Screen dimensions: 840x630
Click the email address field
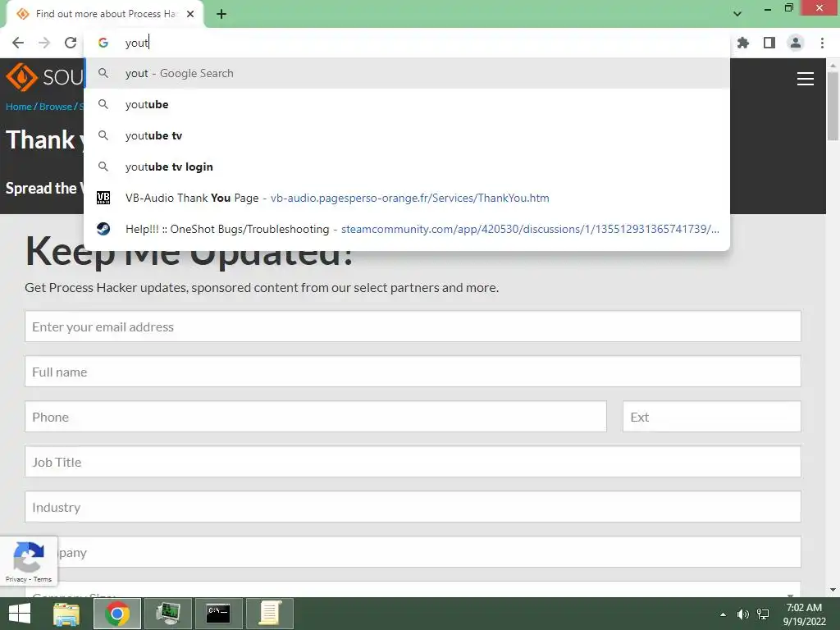pyautogui.click(x=413, y=326)
